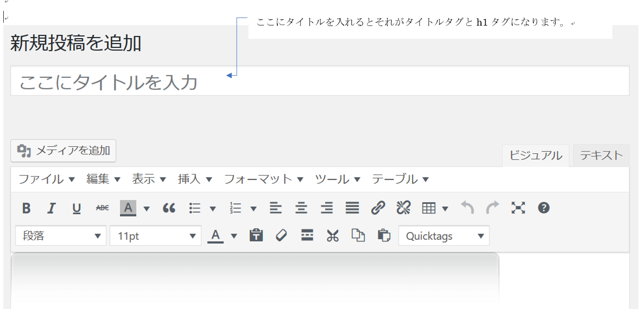Click the eraser clear formatting icon

282,236
